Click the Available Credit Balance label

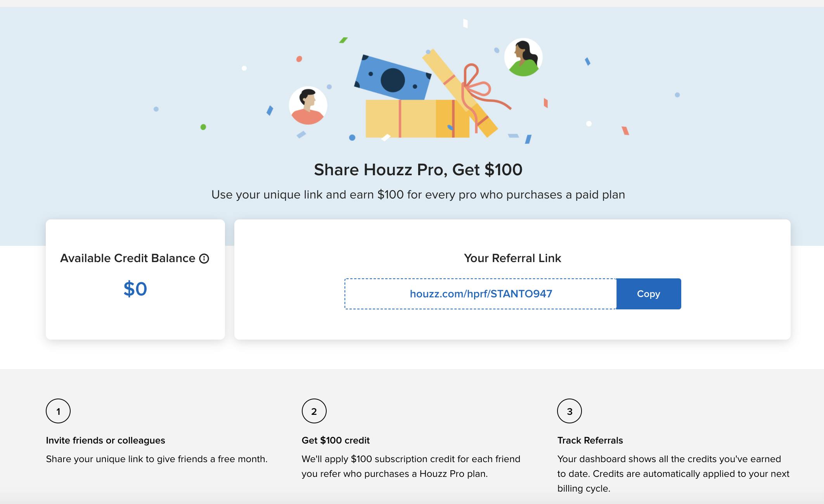coord(128,258)
